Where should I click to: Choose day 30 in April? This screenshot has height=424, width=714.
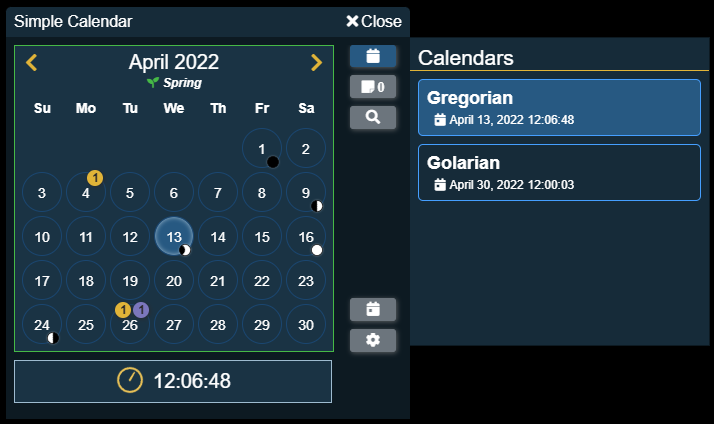pyautogui.click(x=305, y=325)
